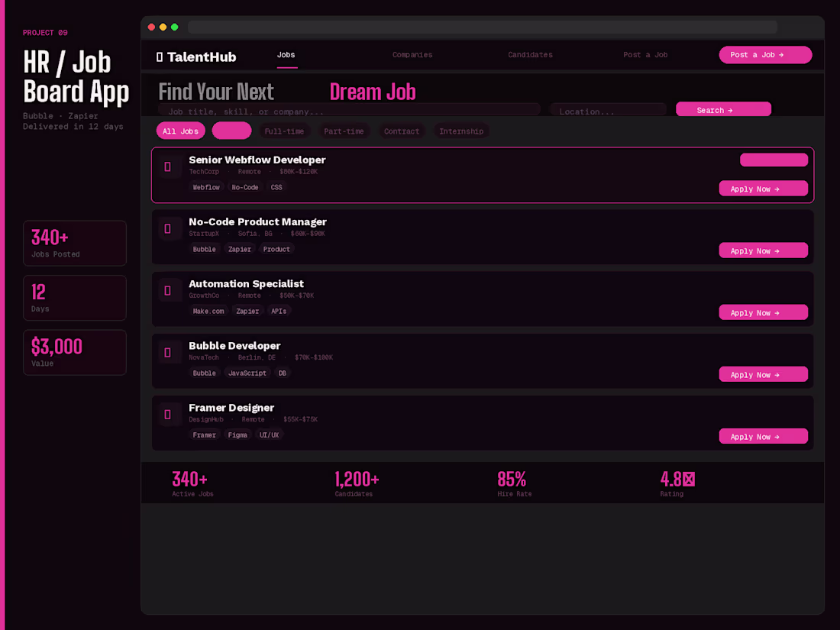Click the Post a Job button
The image size is (840, 630).
click(x=765, y=54)
